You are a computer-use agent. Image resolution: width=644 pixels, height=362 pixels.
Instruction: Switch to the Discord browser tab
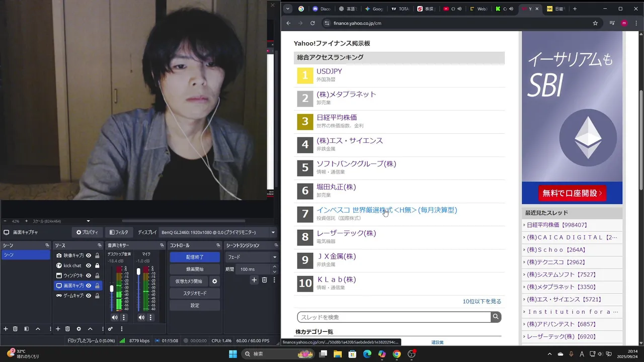(x=322, y=9)
